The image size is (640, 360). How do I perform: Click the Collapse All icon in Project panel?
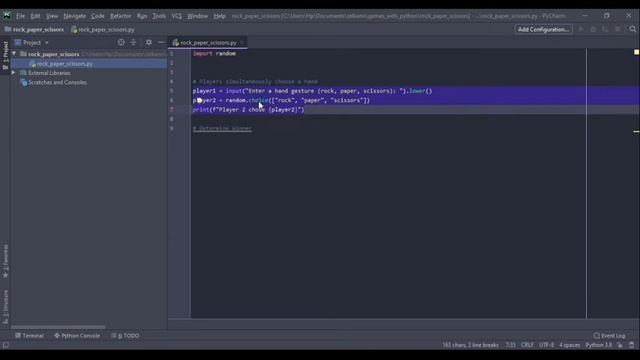tap(133, 42)
